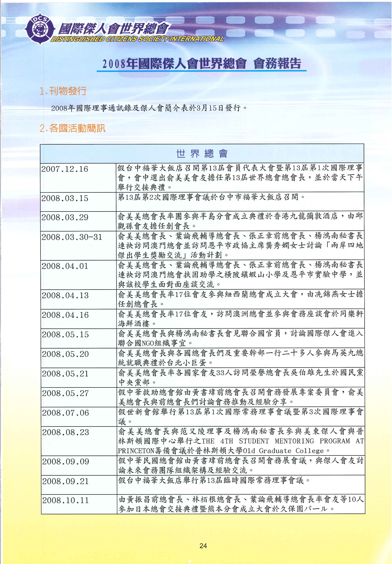
Task: Click the entry about 馬英九總統就職典禮
Action: coord(240,358)
